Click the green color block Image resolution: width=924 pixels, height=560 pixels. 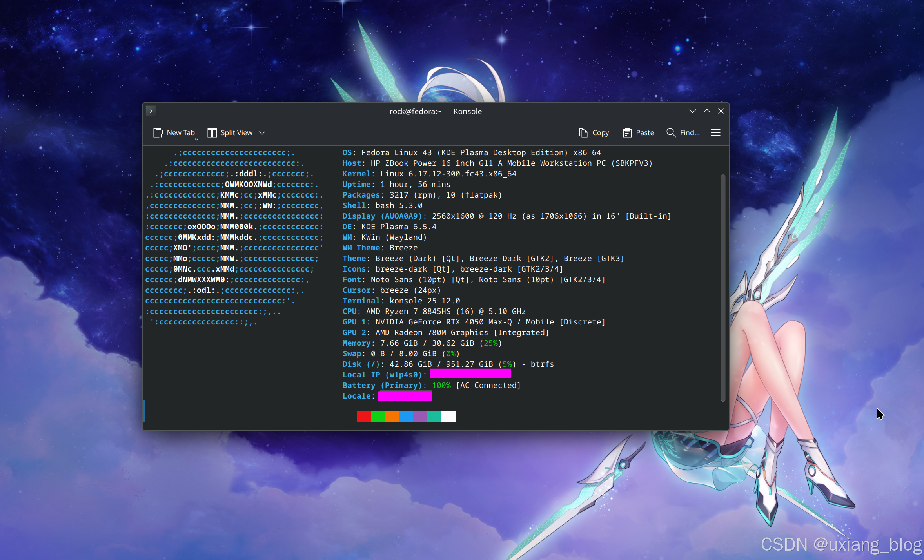pyautogui.click(x=378, y=417)
